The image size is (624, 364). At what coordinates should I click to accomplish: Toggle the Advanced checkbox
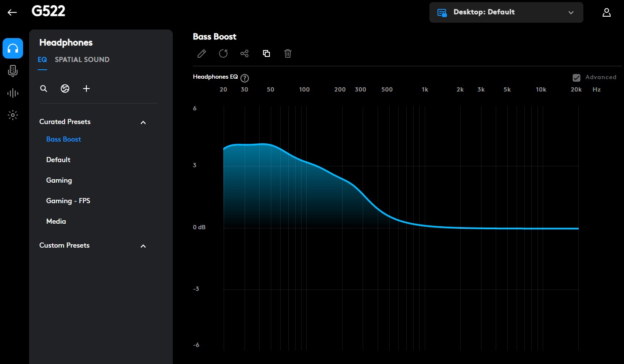point(577,77)
